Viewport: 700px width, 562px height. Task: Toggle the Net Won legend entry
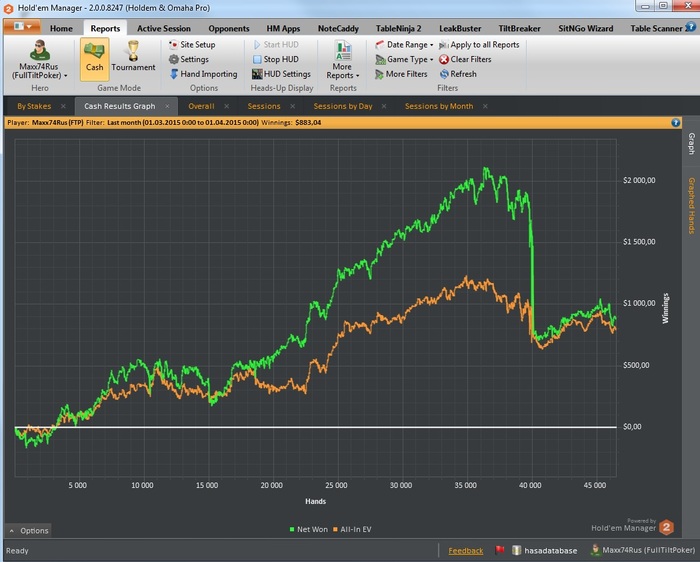tap(308, 529)
